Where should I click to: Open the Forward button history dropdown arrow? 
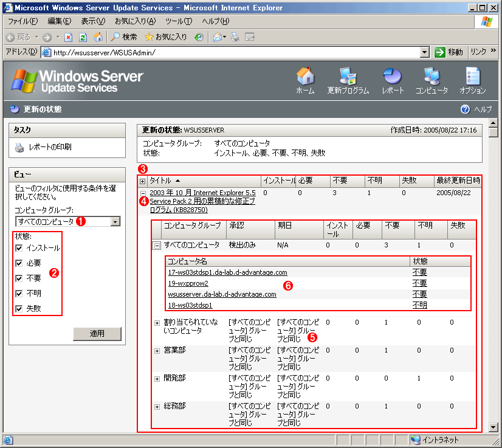(x=58, y=37)
